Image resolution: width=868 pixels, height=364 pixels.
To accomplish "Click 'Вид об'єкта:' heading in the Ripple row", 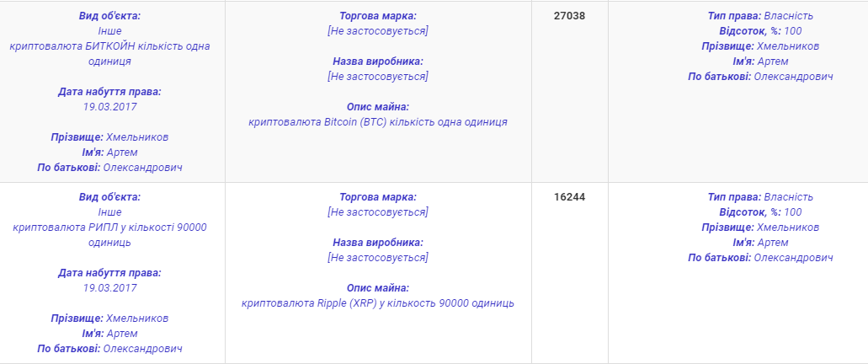I will tap(109, 197).
